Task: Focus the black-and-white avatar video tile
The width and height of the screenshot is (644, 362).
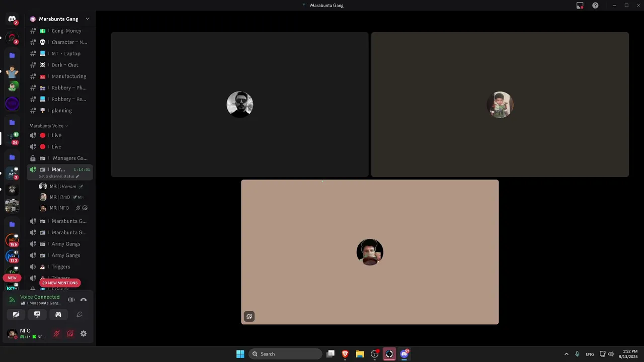Action: click(x=240, y=105)
